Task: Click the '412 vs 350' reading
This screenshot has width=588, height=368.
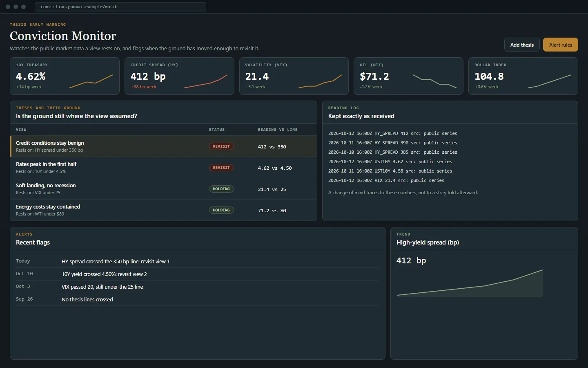Action: 272,147
